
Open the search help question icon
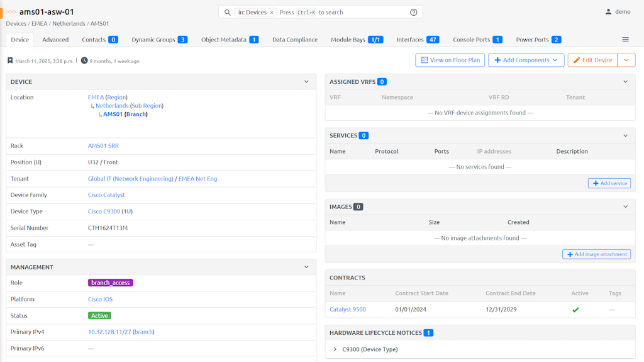click(413, 12)
